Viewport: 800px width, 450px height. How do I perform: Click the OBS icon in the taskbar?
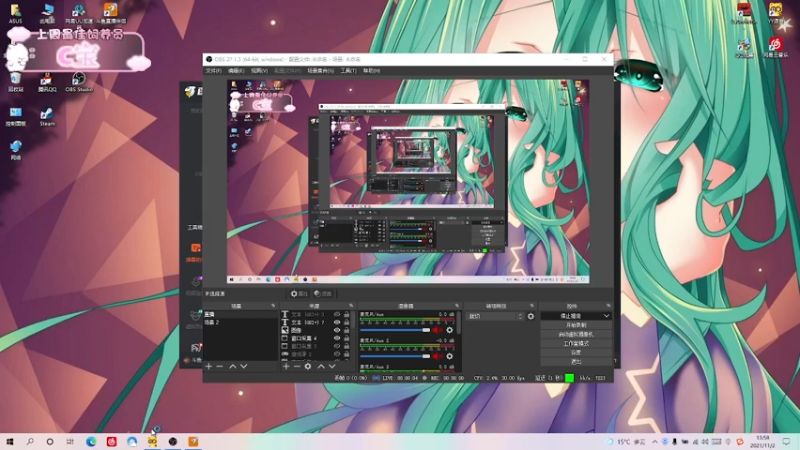pyautogui.click(x=173, y=441)
